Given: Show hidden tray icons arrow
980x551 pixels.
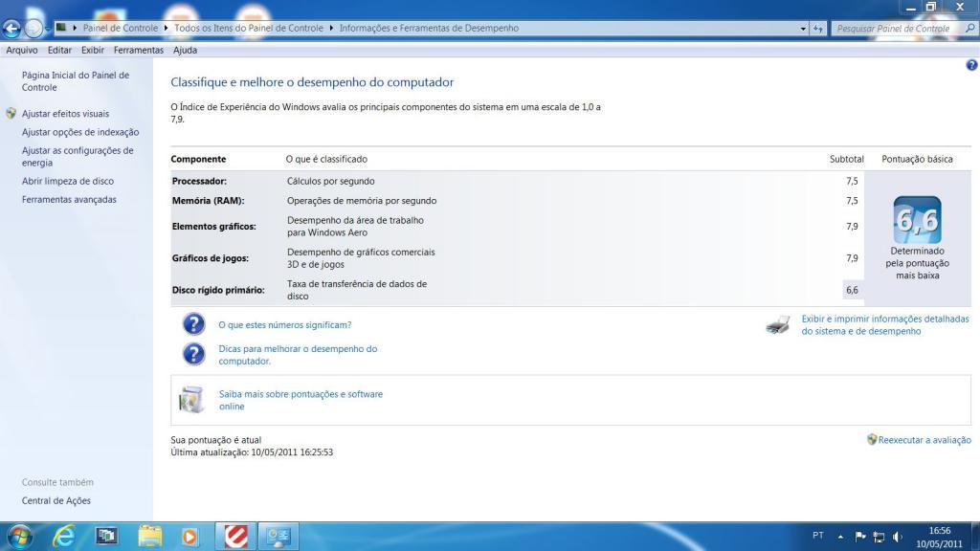Looking at the screenshot, I should point(840,537).
